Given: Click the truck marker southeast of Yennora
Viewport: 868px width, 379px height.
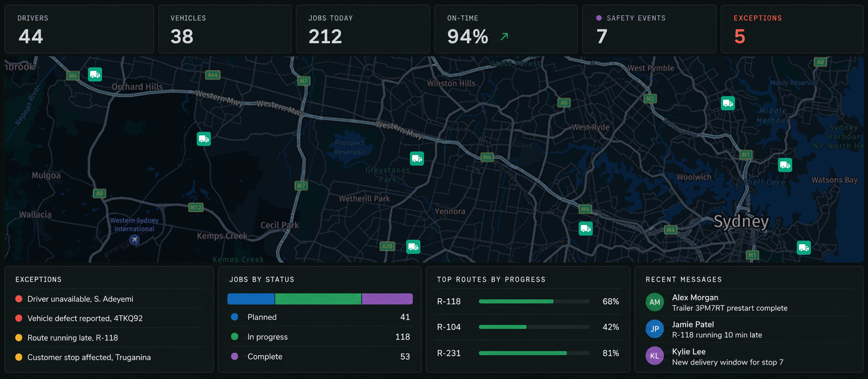Looking at the screenshot, I should 586,228.
